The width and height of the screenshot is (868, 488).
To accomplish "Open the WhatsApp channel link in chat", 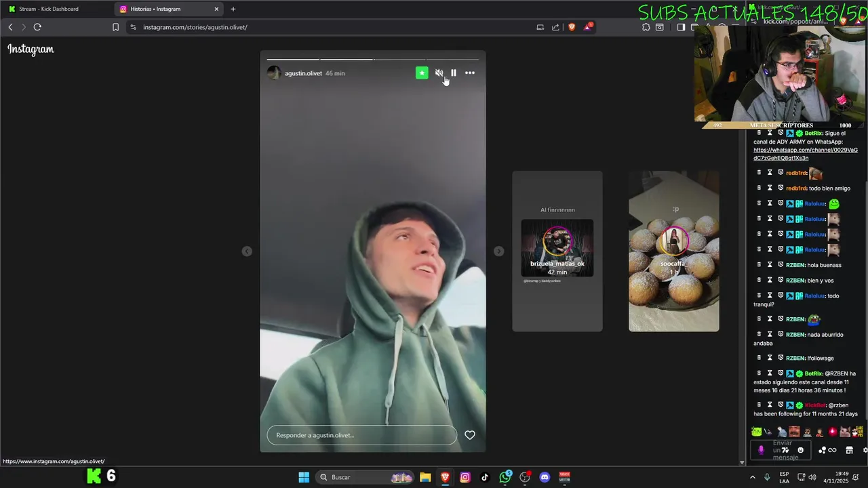I will 805,154.
